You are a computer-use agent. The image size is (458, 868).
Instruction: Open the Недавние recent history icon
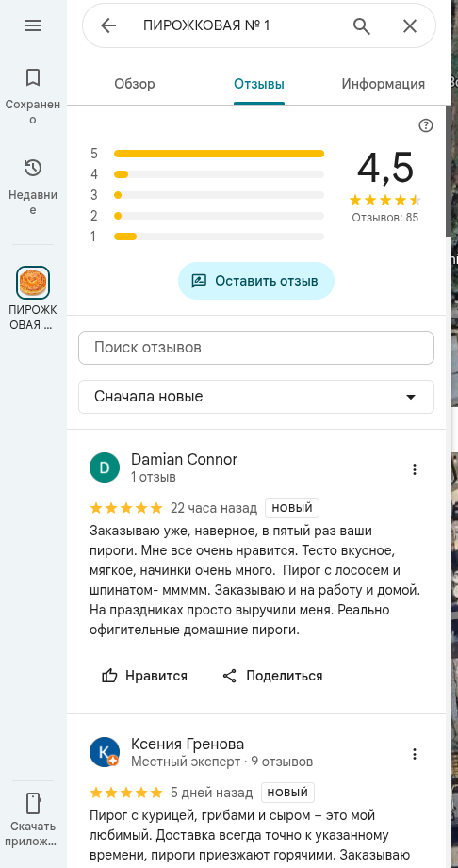[33, 168]
